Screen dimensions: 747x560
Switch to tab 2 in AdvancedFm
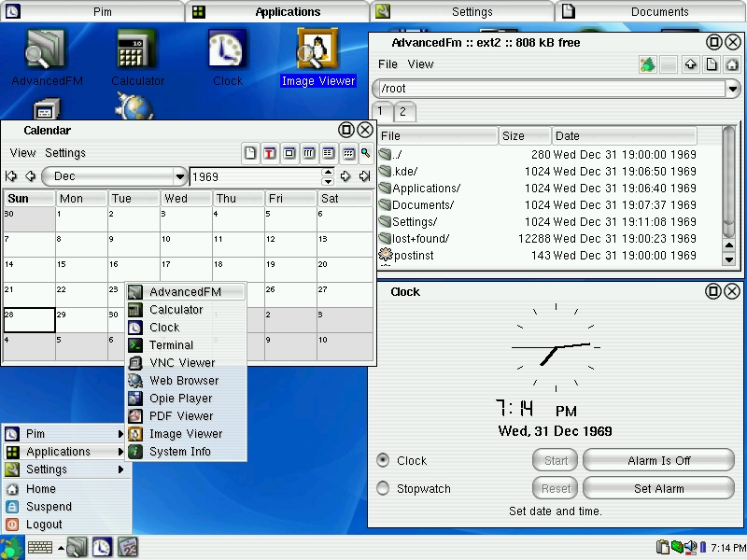(403, 111)
